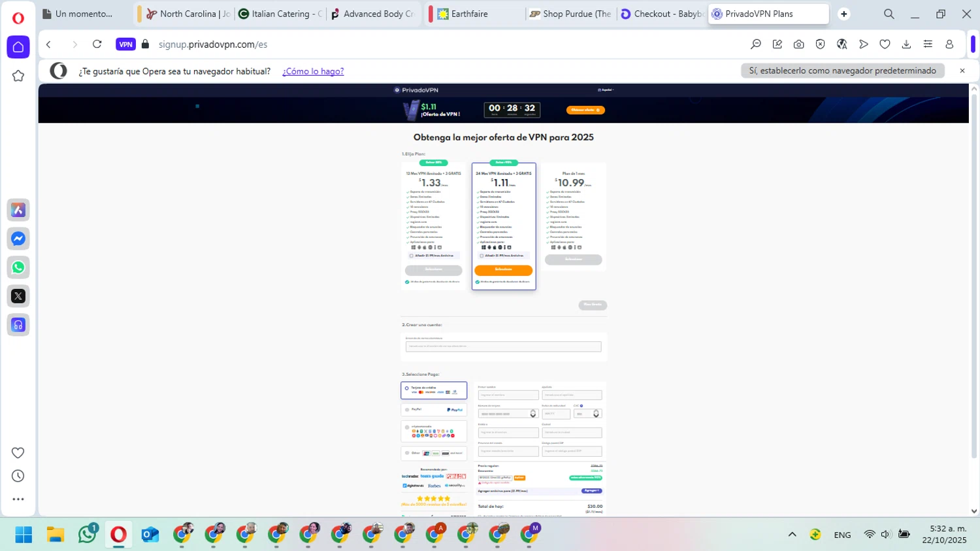The width and height of the screenshot is (980, 551).
Task: Click card number field stepper arrows
Action: [533, 414]
